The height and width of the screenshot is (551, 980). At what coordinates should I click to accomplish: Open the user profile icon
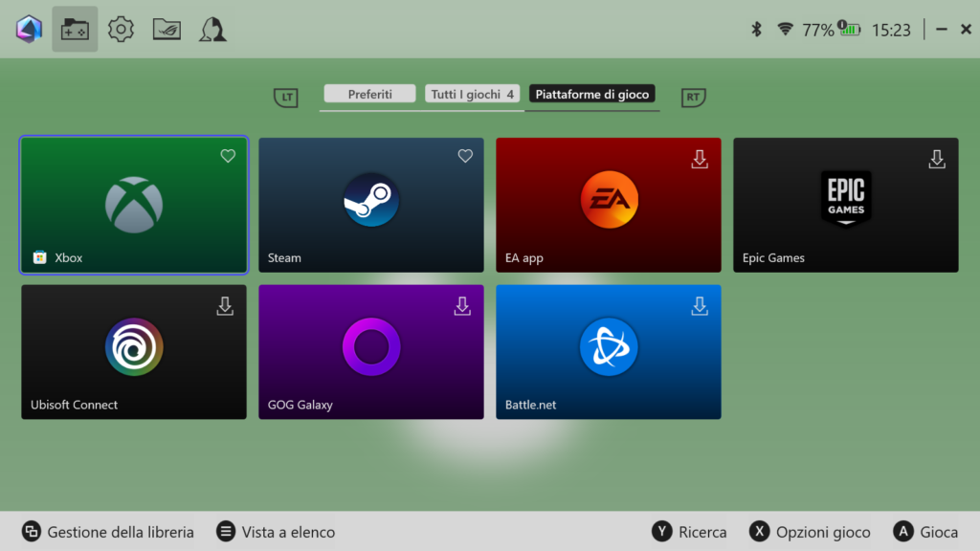(x=212, y=30)
